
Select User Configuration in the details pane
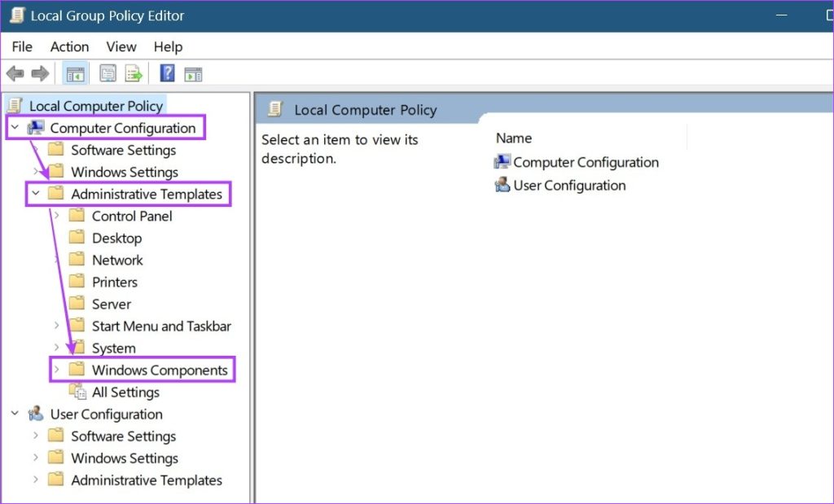[568, 185]
